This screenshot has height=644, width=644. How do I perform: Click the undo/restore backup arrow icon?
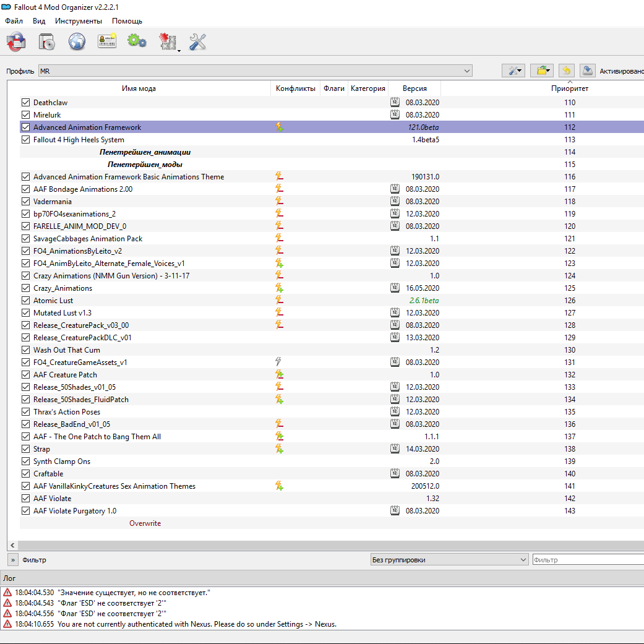pyautogui.click(x=567, y=71)
